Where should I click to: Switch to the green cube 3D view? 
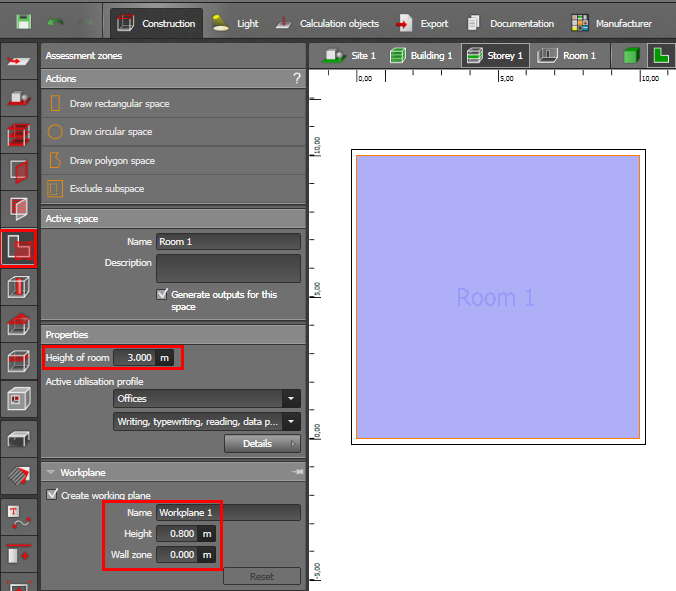(x=631, y=56)
